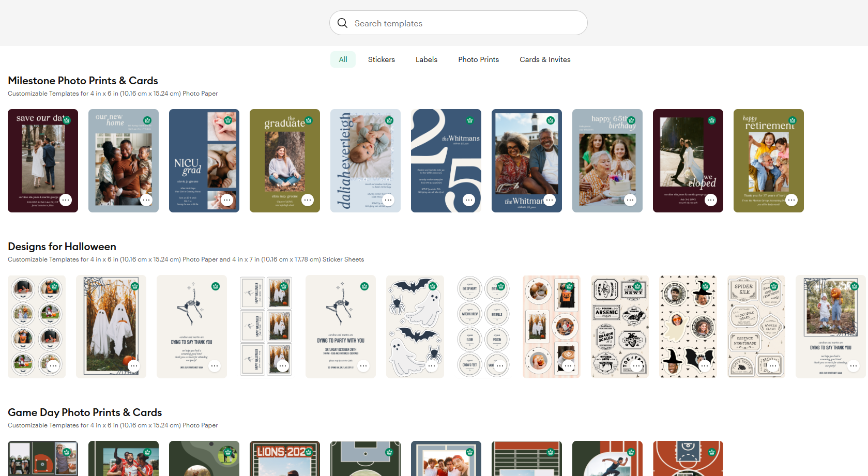Choose the happy retirement template

769,161
